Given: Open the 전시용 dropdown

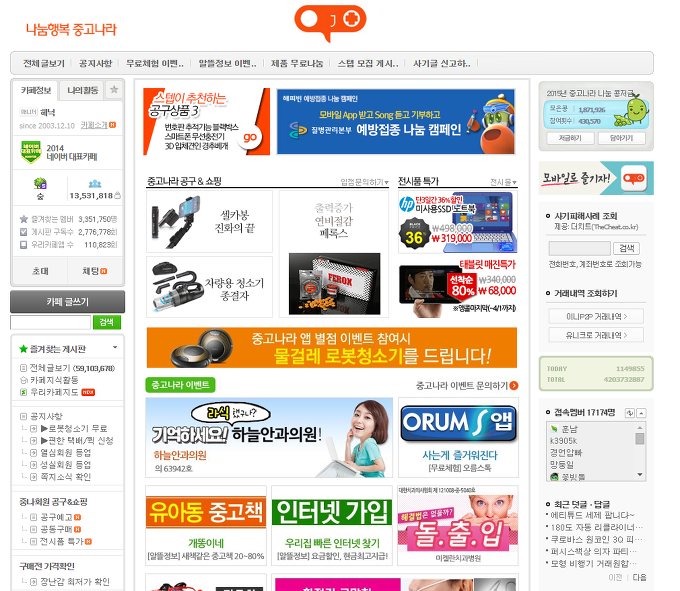Looking at the screenshot, I should click(x=503, y=182).
